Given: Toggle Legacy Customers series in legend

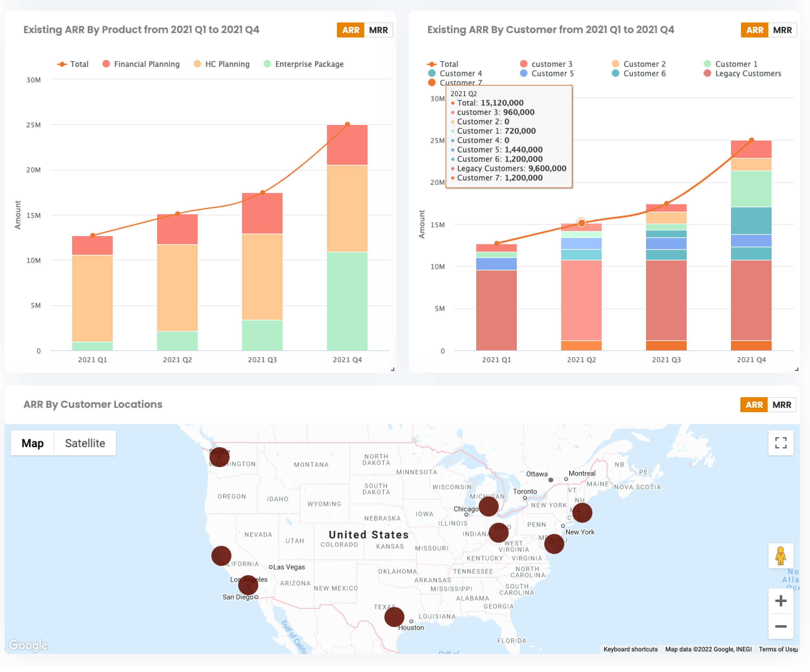Looking at the screenshot, I should pyautogui.click(x=743, y=73).
